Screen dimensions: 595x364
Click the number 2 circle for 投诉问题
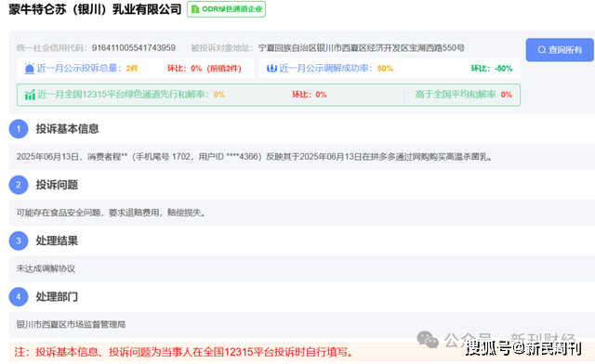(19, 185)
